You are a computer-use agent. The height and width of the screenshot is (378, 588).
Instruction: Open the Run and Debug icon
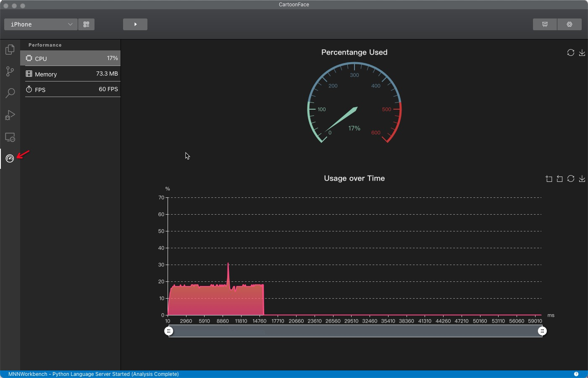click(10, 115)
